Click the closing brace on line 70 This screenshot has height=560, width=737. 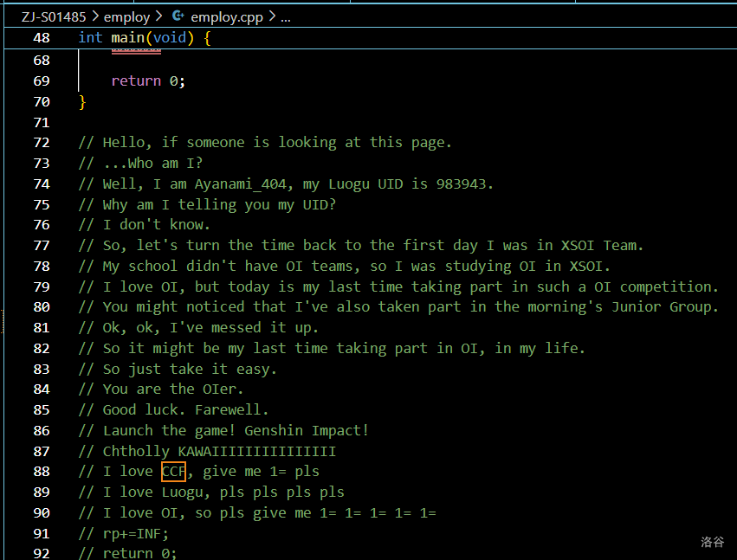tap(82, 101)
